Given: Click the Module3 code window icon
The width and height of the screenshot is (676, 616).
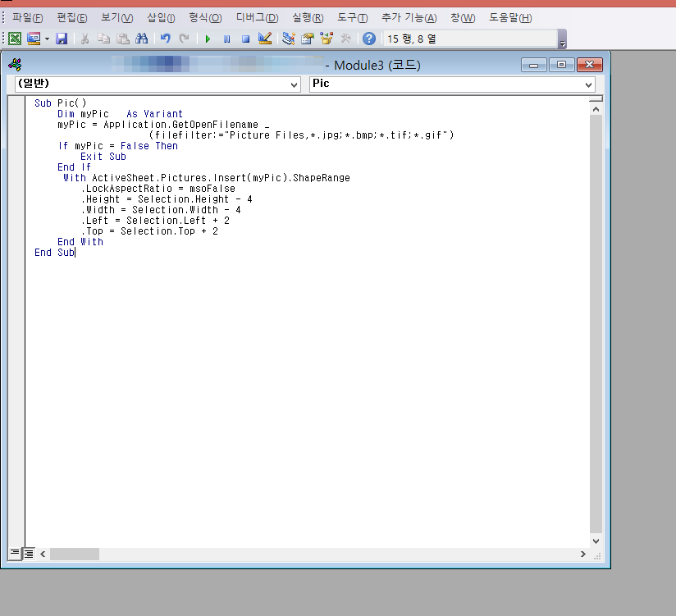Looking at the screenshot, I should (x=15, y=65).
